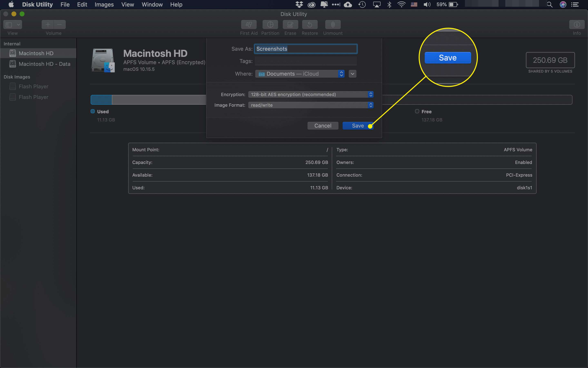Open the Dropbox menu bar icon
This screenshot has width=588, height=368.
click(x=299, y=4)
